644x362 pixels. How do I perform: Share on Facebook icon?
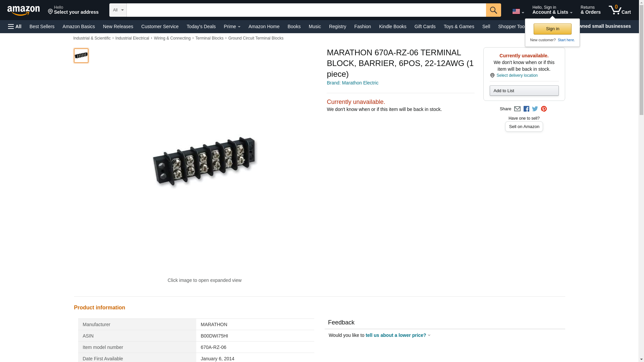pyautogui.click(x=526, y=109)
